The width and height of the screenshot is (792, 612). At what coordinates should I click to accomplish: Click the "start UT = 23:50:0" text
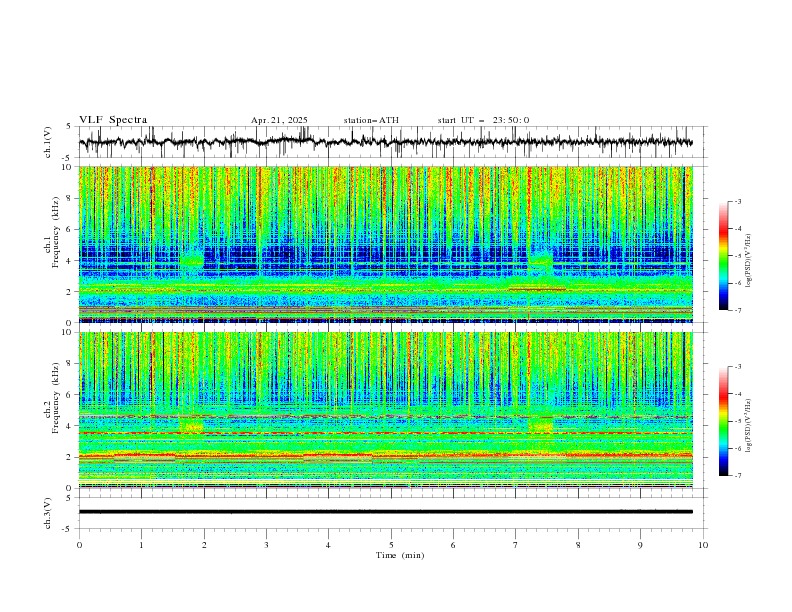483,120
